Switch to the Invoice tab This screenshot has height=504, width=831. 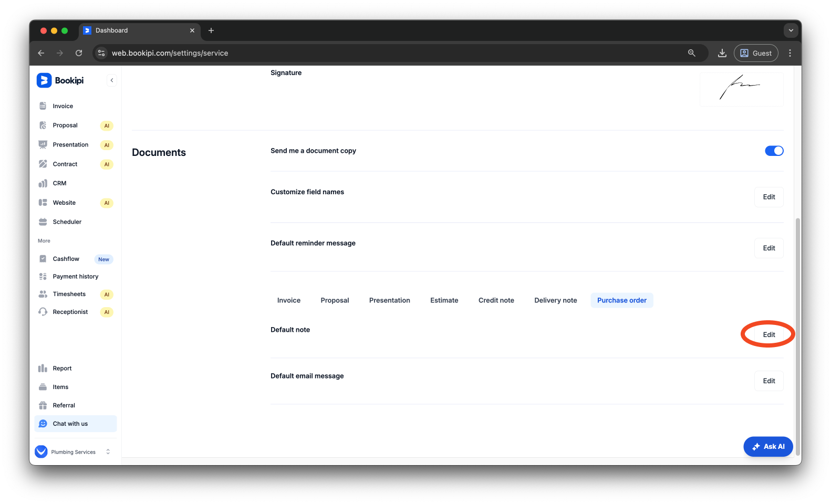[x=289, y=300]
